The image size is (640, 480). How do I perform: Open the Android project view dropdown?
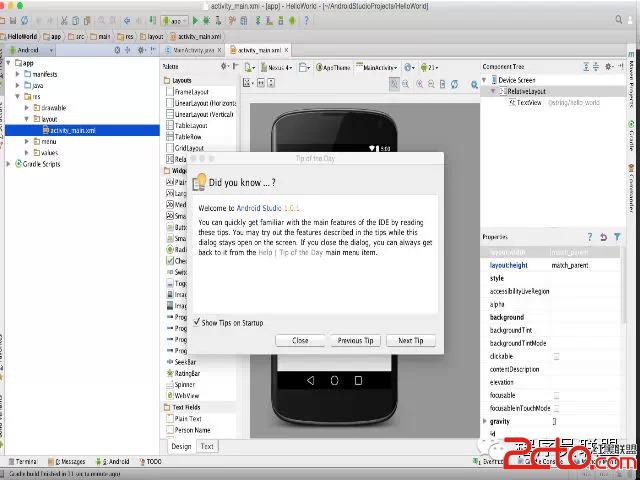point(28,49)
